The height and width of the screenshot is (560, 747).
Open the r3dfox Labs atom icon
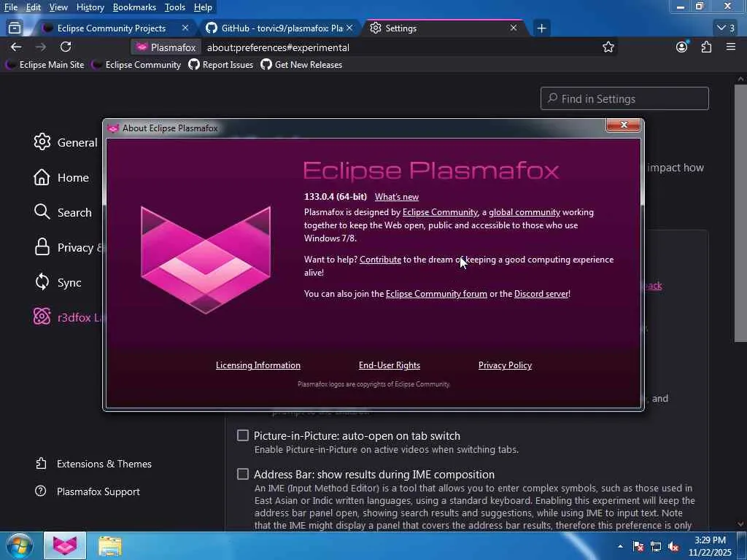tap(42, 316)
